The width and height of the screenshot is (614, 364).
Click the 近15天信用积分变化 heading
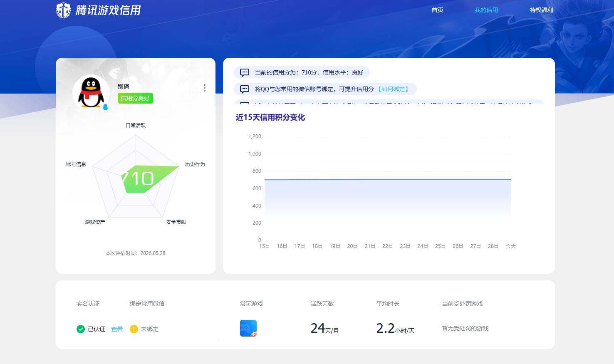pyautogui.click(x=270, y=117)
